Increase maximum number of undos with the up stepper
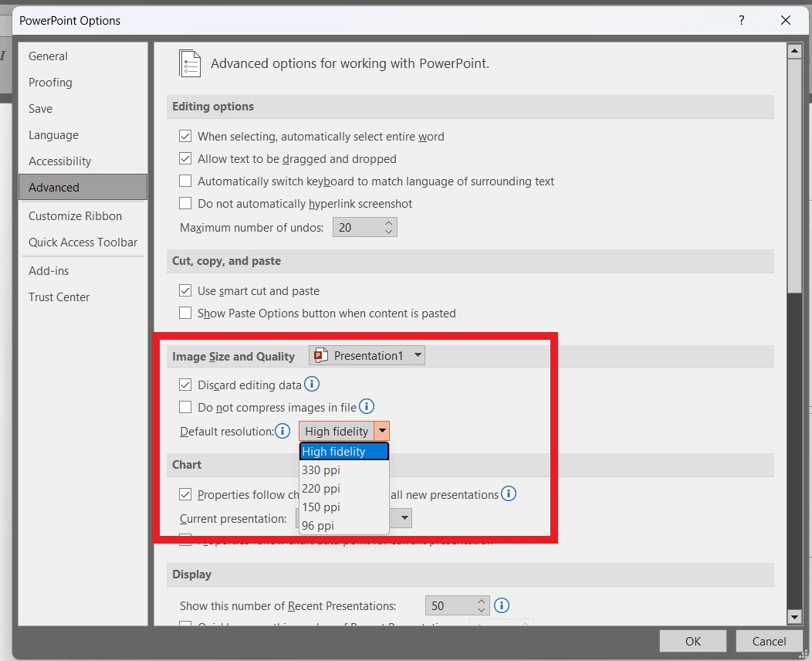Viewport: 812px width, 661px height. [388, 222]
